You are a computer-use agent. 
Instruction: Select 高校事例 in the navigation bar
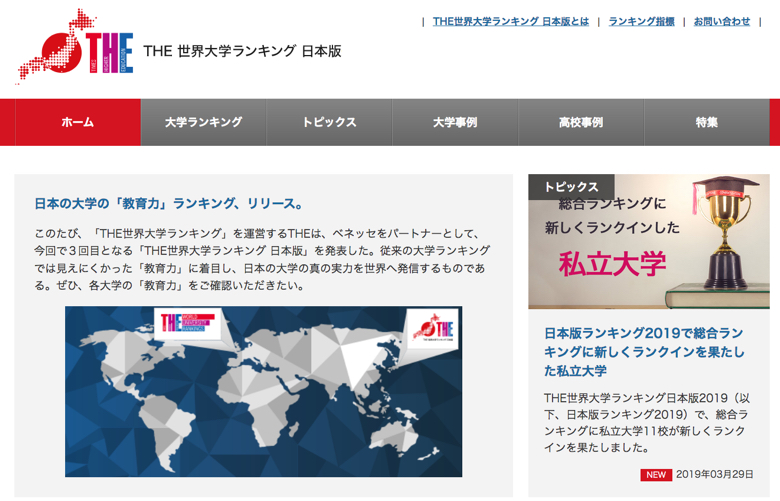[x=581, y=122]
